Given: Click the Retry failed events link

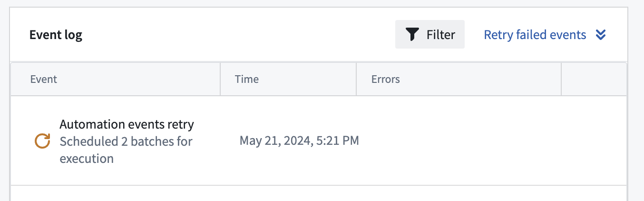Looking at the screenshot, I should (535, 34).
